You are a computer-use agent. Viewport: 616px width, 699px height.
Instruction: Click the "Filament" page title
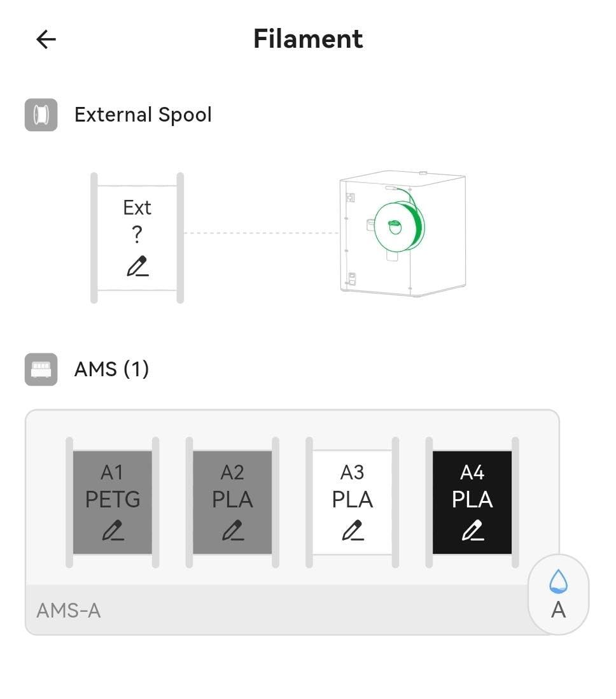point(308,39)
